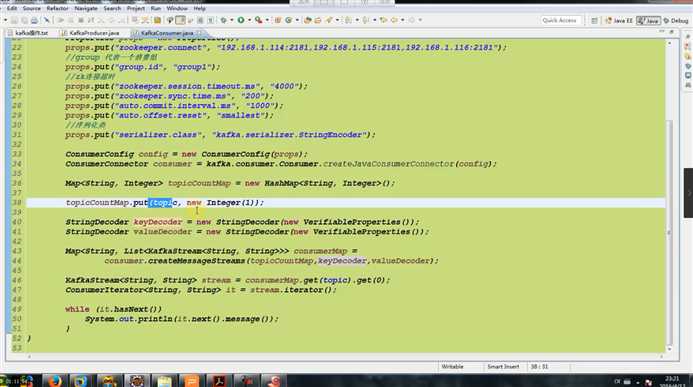Open the dropdown arrow next to Run
Screen dimensions: 693x387
point(249,20)
